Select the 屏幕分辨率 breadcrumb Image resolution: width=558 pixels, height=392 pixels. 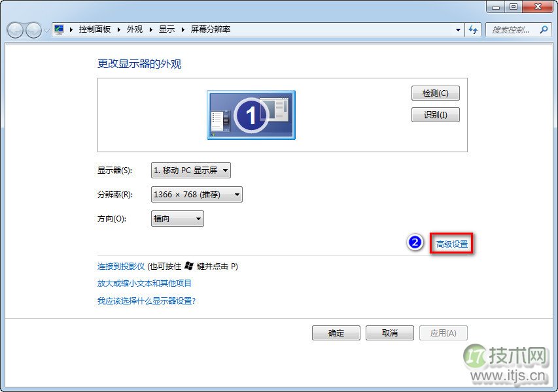click(x=211, y=29)
